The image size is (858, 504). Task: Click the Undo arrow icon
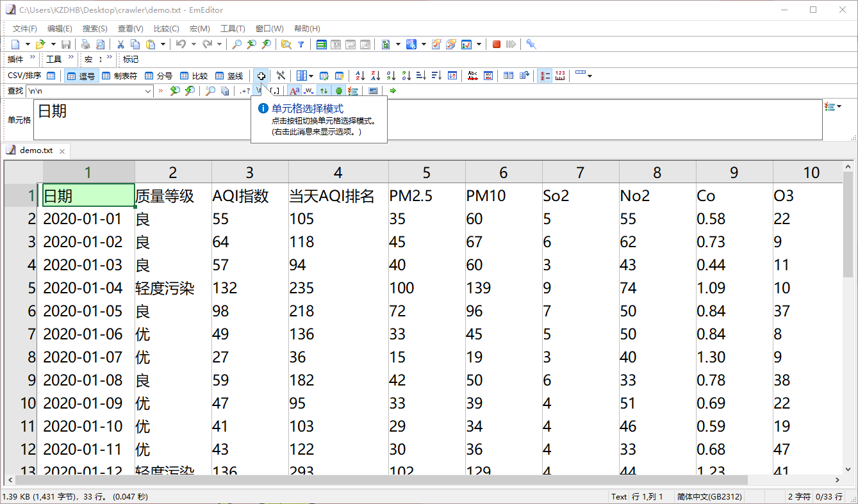pos(181,44)
